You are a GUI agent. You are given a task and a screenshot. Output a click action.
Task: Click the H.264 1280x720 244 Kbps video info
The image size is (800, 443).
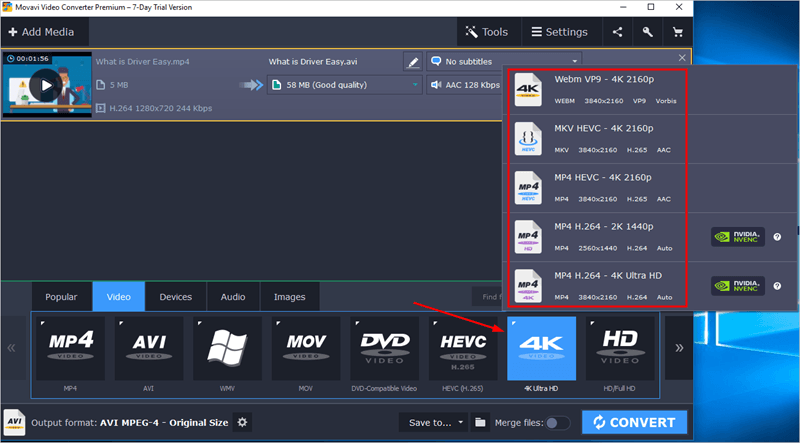[x=161, y=108]
